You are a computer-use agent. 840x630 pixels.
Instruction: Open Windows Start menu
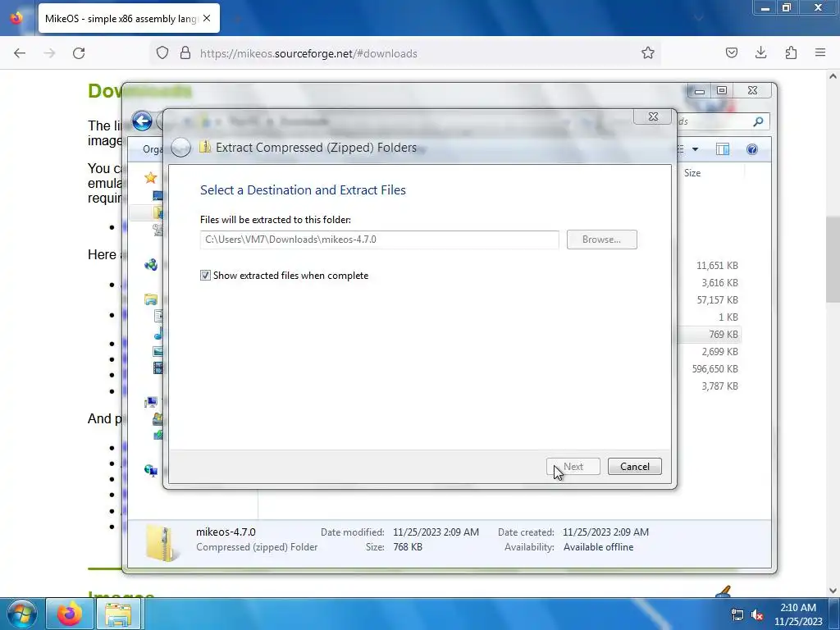[22, 614]
